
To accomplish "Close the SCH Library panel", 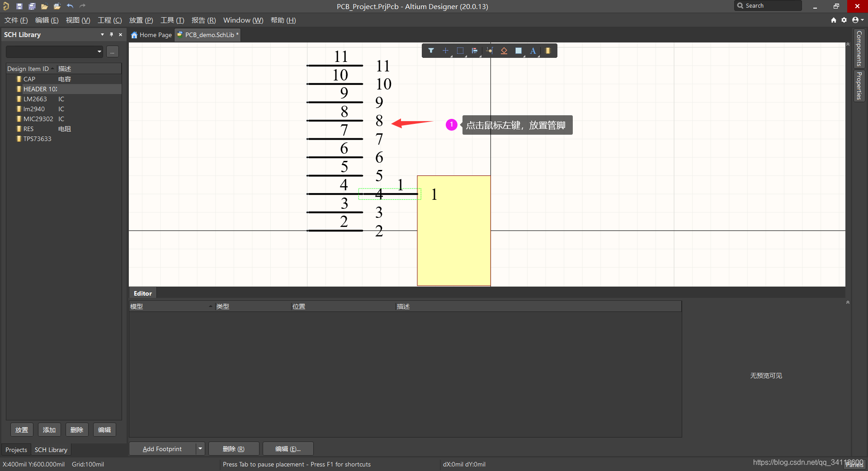I will click(x=121, y=34).
